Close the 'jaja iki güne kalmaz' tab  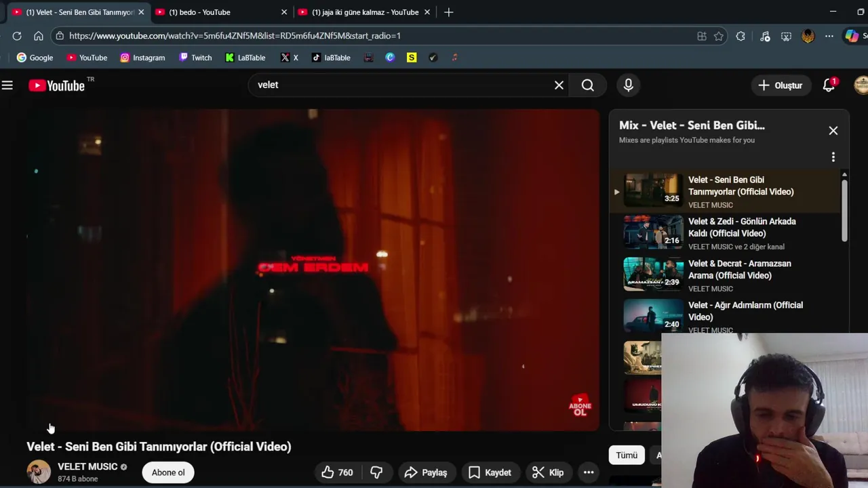tap(427, 12)
